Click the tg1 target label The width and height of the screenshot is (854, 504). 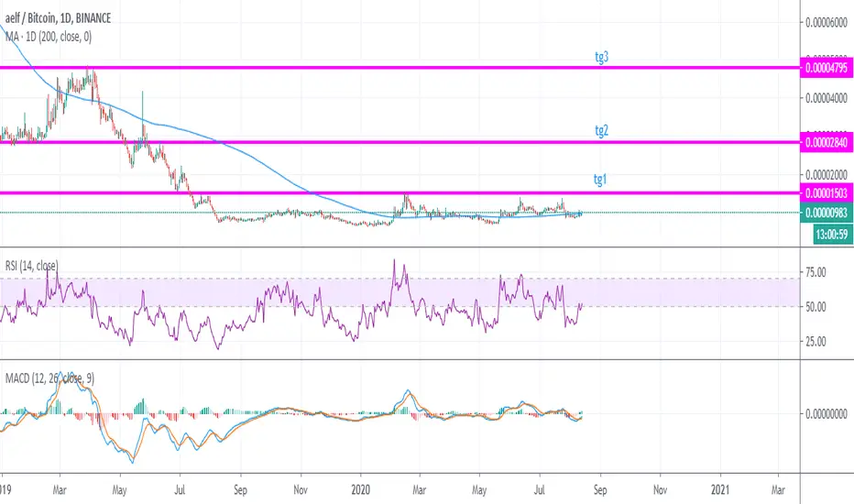(599, 180)
